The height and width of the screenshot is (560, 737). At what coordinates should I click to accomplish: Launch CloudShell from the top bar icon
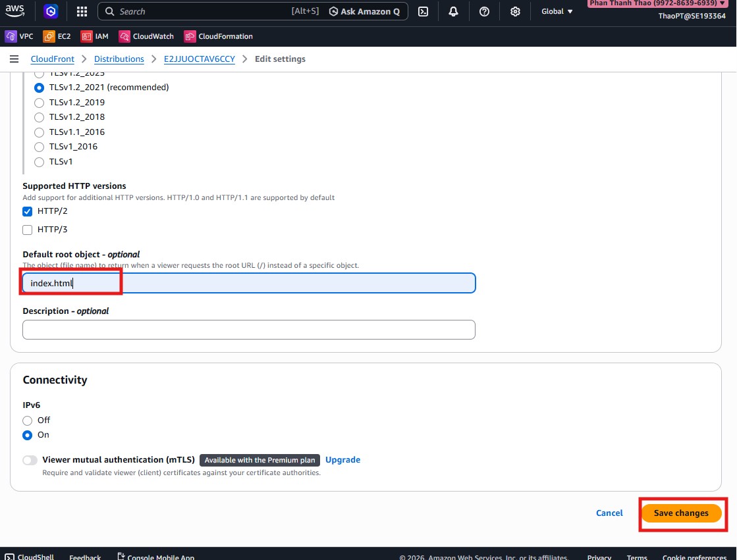(424, 11)
